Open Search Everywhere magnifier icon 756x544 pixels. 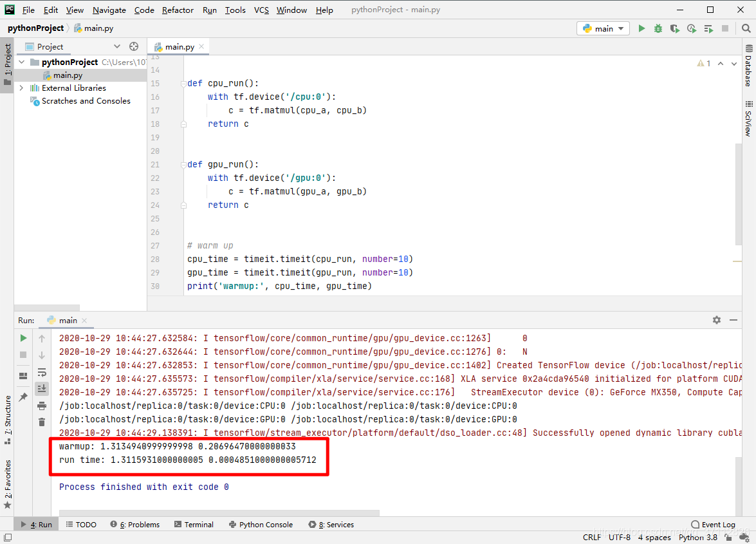746,28
